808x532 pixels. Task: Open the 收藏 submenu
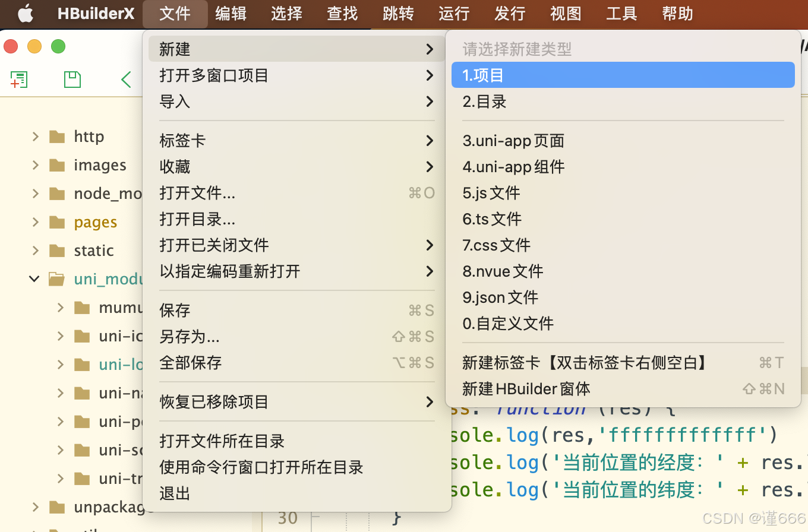coord(297,167)
